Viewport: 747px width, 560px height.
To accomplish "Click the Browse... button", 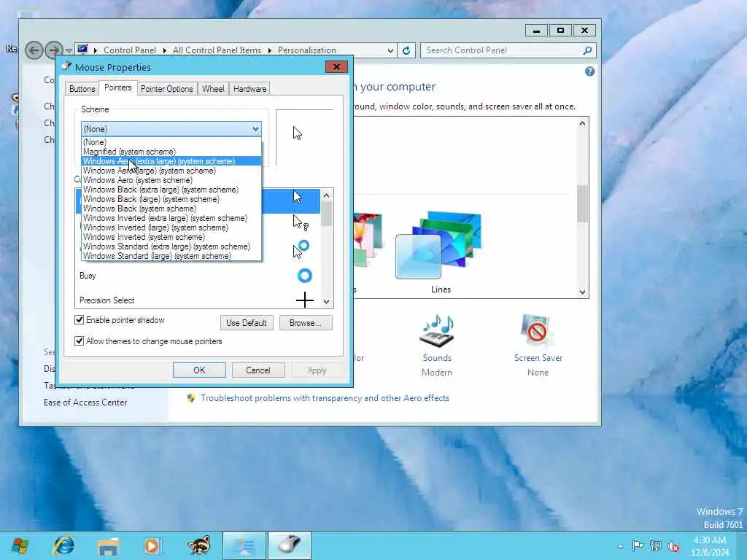I will (306, 322).
